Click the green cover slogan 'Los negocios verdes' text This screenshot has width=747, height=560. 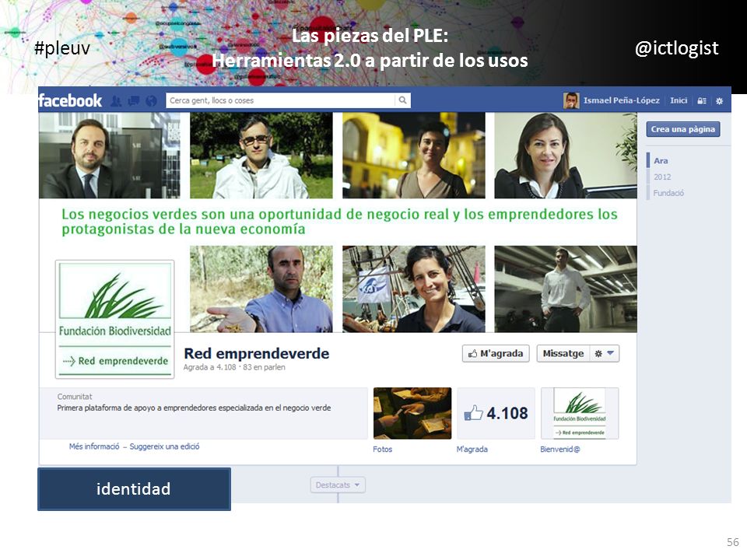tap(339, 222)
